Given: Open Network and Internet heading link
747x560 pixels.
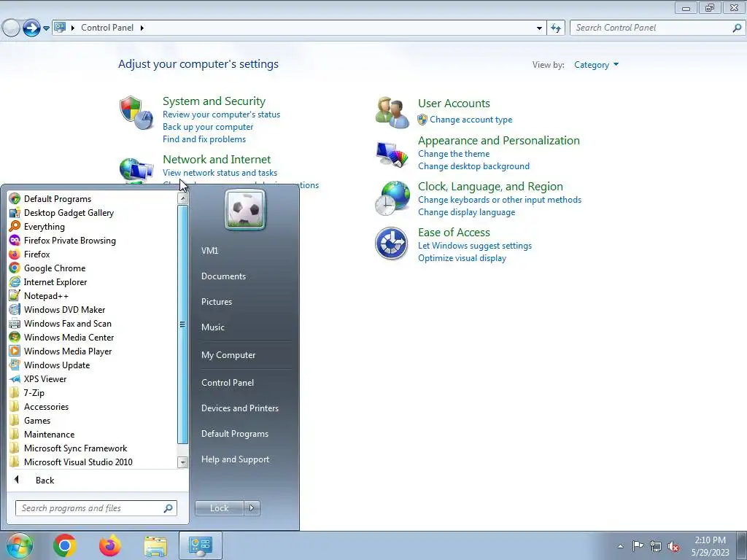Looking at the screenshot, I should tap(216, 160).
